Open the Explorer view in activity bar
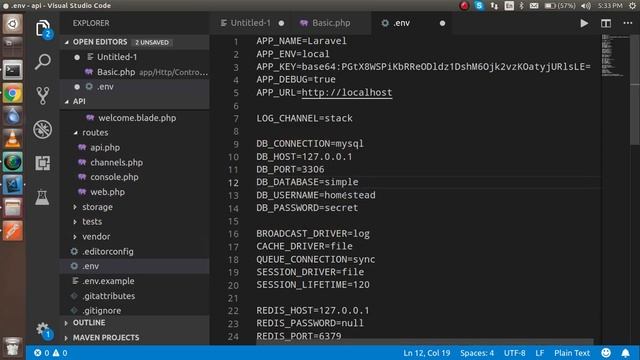The image size is (640, 360). [x=43, y=29]
